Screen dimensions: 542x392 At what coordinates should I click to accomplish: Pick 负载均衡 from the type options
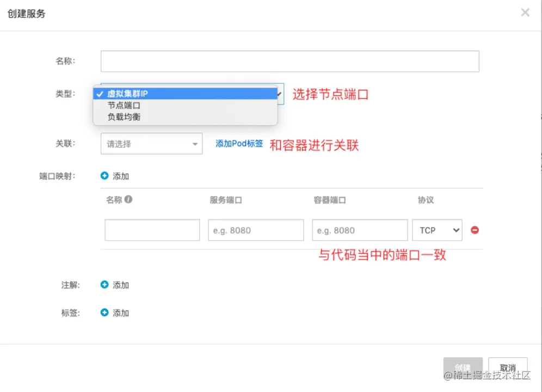[124, 117]
